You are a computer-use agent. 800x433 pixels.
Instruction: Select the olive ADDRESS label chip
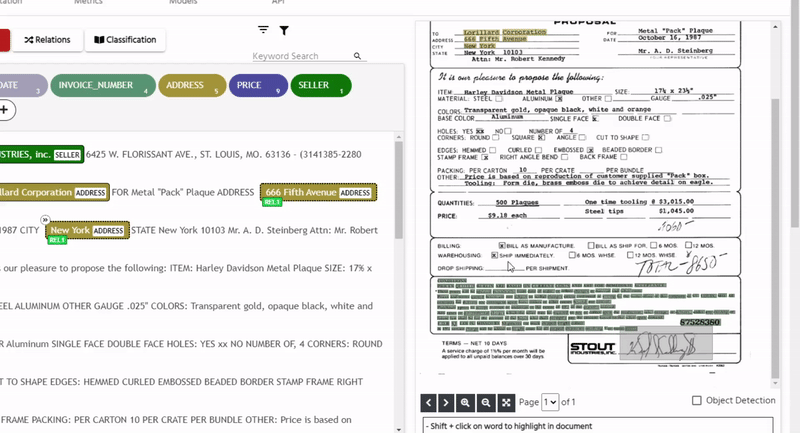click(192, 86)
